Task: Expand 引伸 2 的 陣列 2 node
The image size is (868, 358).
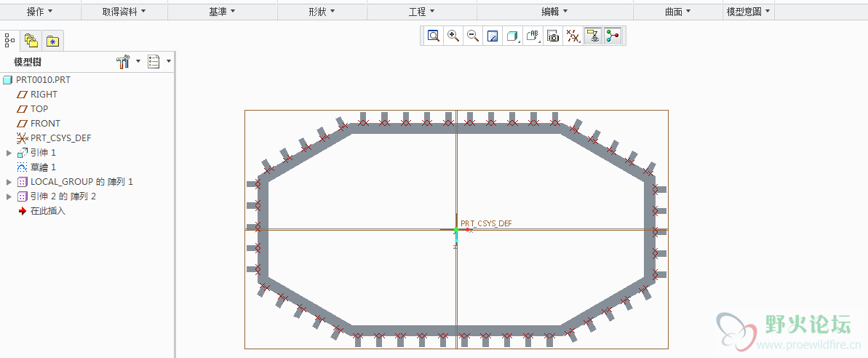Action: [8, 196]
